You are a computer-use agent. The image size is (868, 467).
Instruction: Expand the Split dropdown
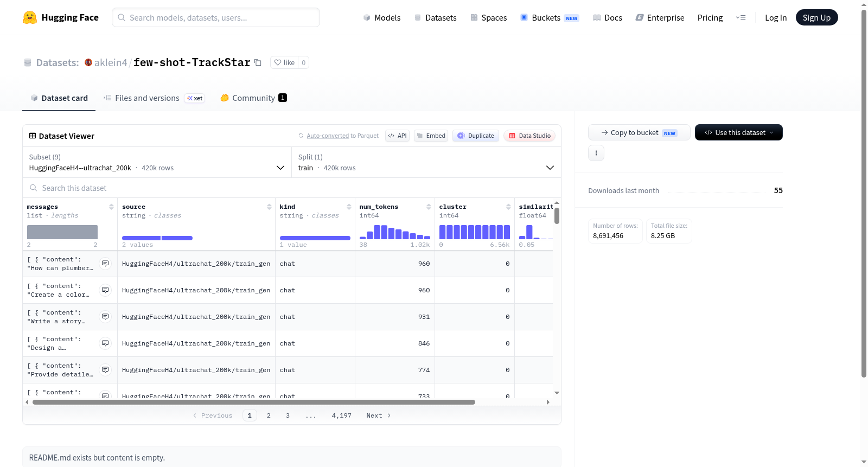[x=426, y=163]
